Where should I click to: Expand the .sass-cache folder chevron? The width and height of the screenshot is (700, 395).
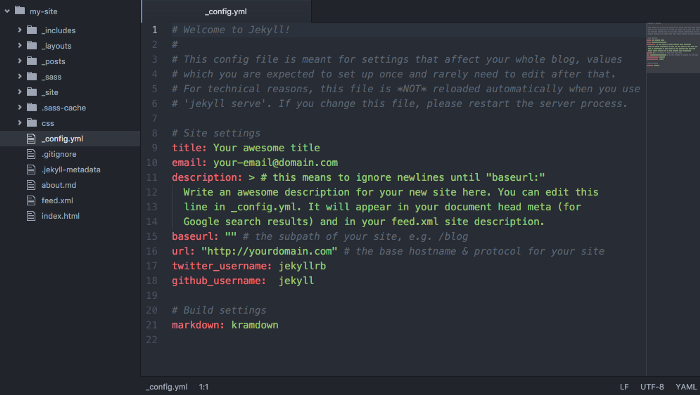[19, 107]
